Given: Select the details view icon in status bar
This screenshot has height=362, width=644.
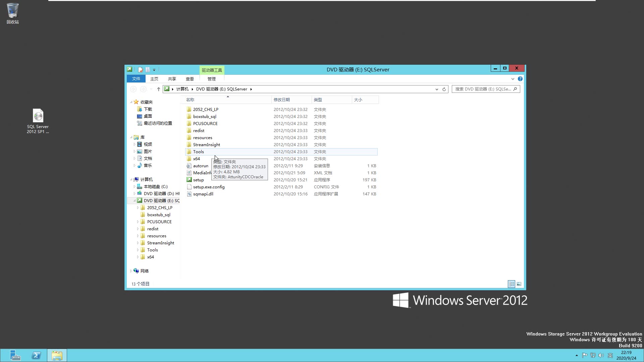Looking at the screenshot, I should [x=511, y=284].
